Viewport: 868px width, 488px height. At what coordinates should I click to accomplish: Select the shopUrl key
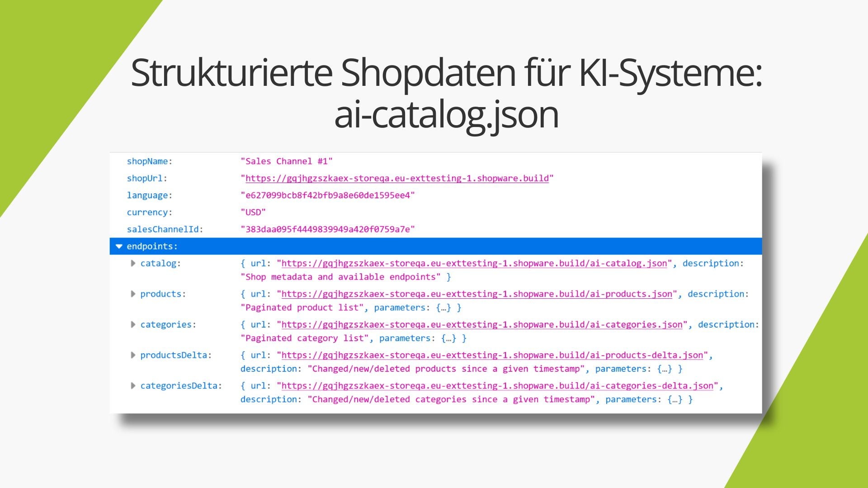pos(147,178)
